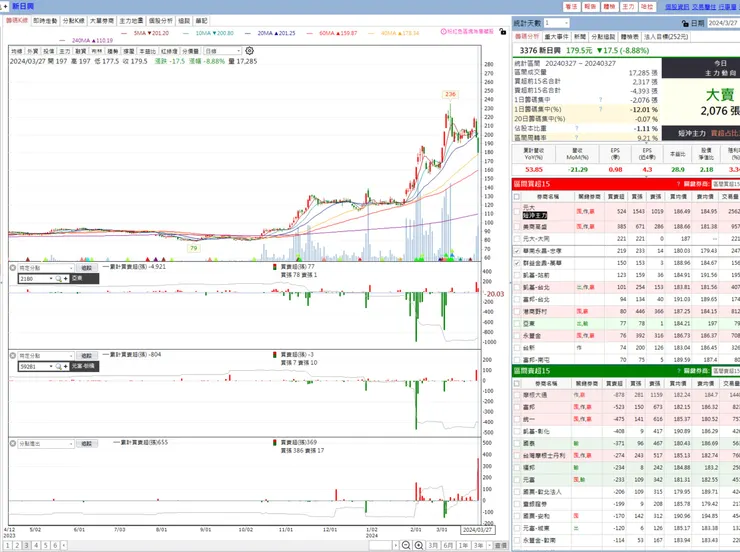This screenshot has width=740, height=552.
Task: Zoom in the chart with the plus magnifier
Action: (x=419, y=545)
